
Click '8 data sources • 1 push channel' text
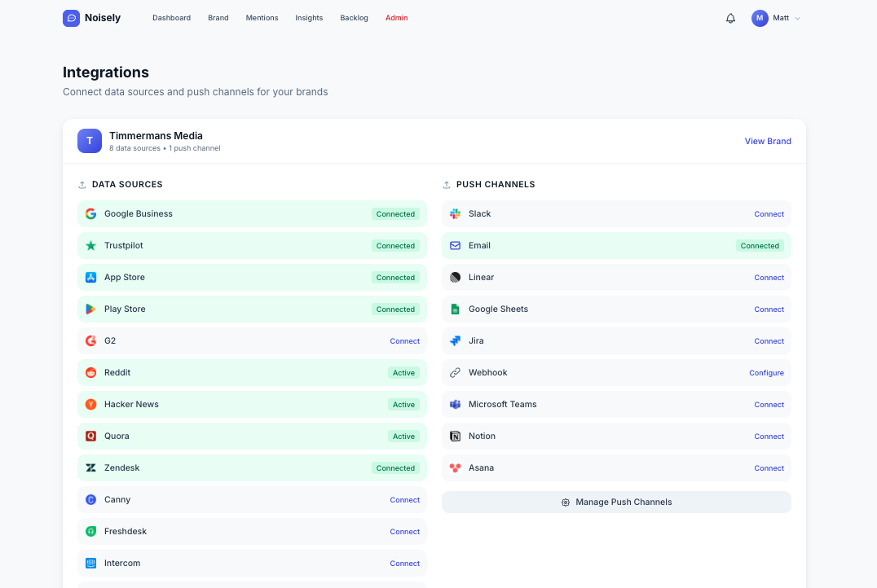tap(165, 148)
